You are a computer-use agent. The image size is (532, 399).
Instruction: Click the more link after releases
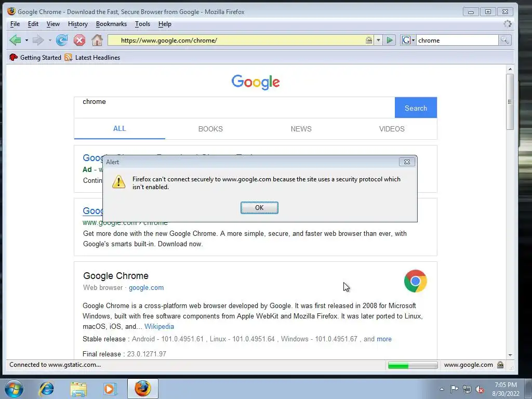[x=384, y=339]
